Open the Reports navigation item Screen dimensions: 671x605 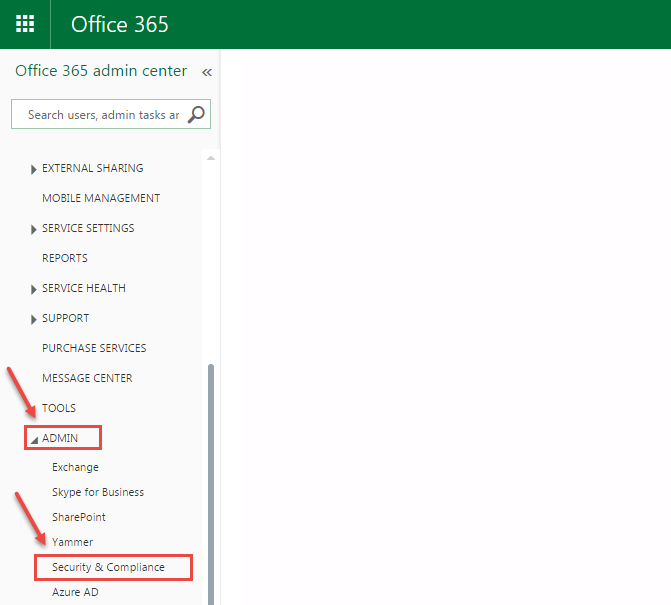coord(64,258)
